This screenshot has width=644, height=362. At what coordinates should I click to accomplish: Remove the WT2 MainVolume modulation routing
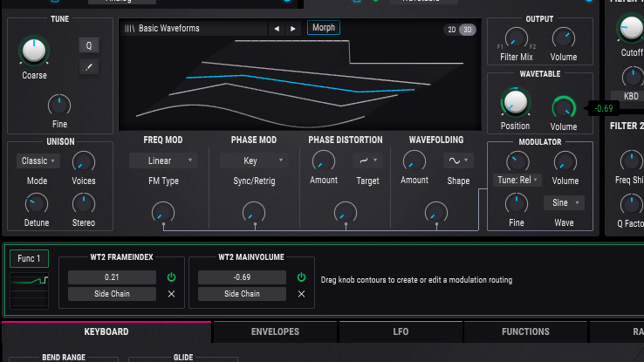tap(301, 294)
